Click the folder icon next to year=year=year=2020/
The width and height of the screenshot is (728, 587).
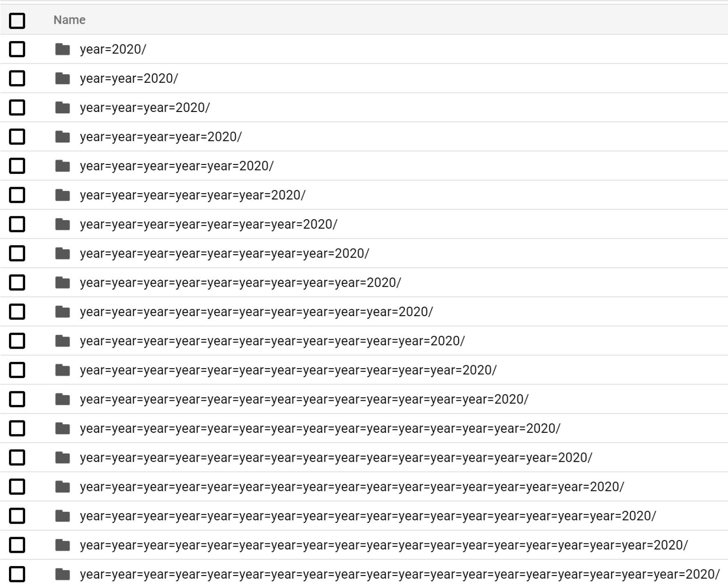(63, 109)
